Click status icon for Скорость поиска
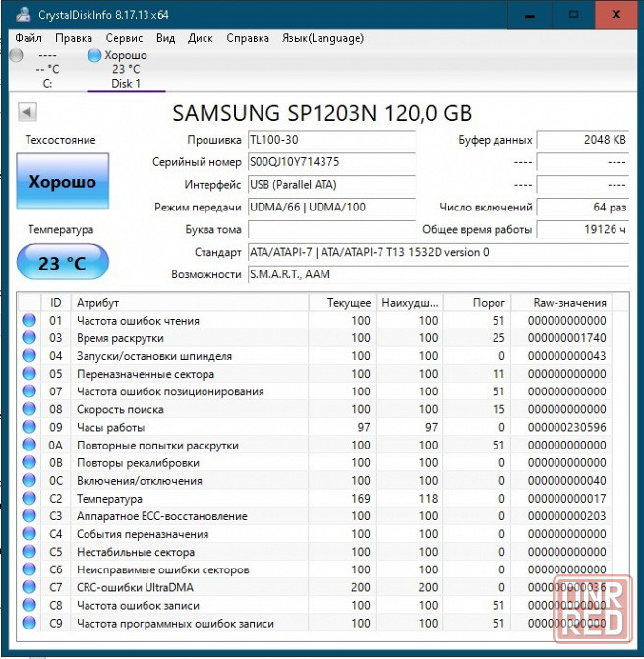Viewport: 644px width, 659px height. tap(29, 409)
